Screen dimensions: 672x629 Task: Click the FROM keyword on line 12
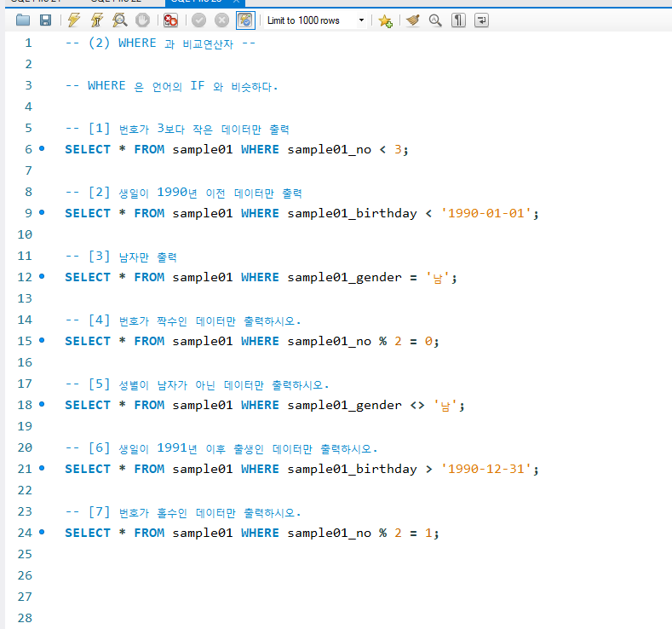pos(149,277)
